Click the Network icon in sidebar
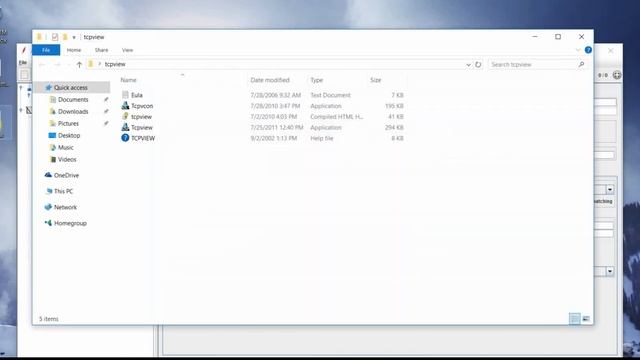The width and height of the screenshot is (640, 360). click(48, 207)
